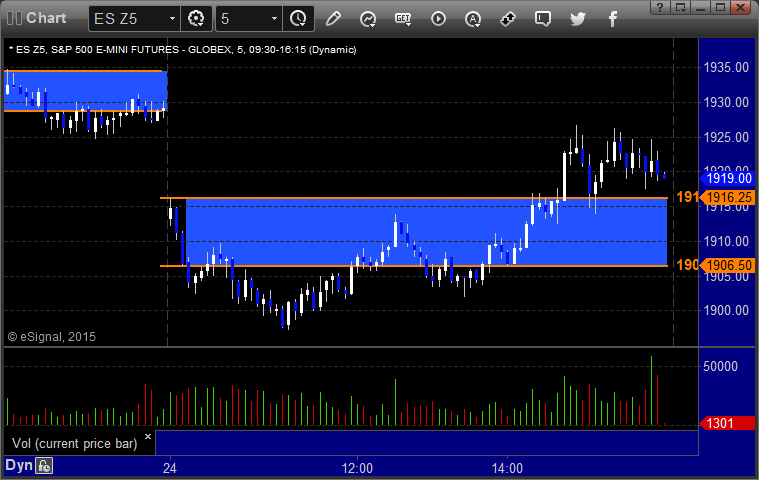759x480 pixels.
Task: Start bar replay with the play icon
Action: click(438, 19)
